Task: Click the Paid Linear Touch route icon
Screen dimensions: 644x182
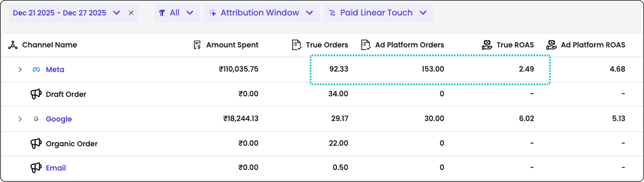Action: [332, 13]
